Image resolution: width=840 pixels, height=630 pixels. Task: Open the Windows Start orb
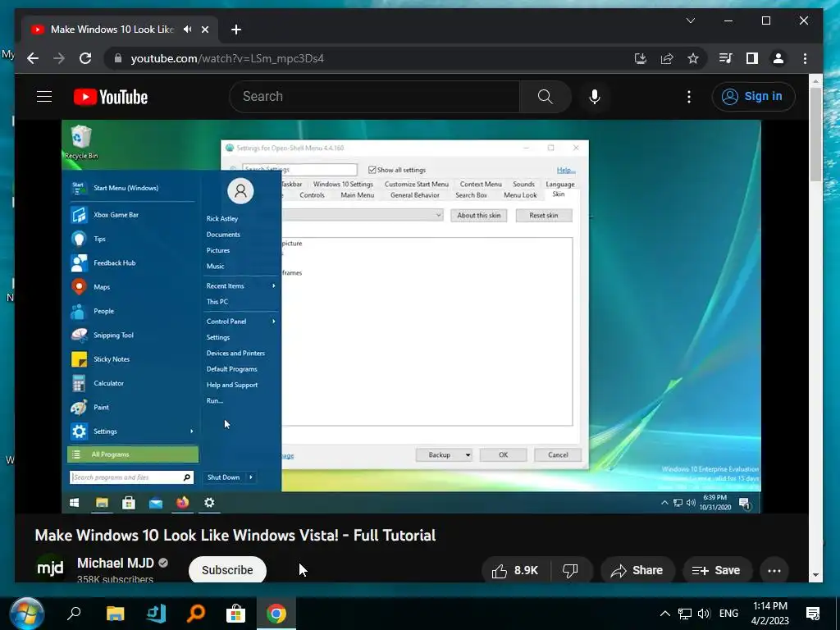27,614
